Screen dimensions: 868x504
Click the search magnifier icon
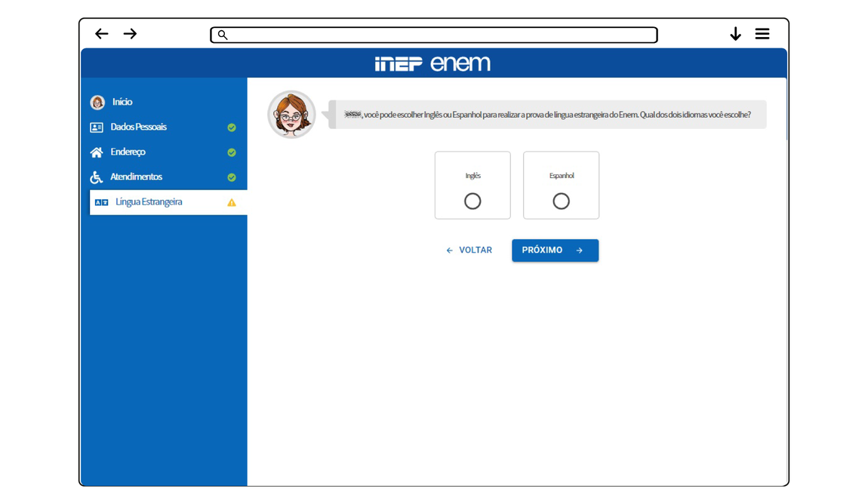pos(223,35)
